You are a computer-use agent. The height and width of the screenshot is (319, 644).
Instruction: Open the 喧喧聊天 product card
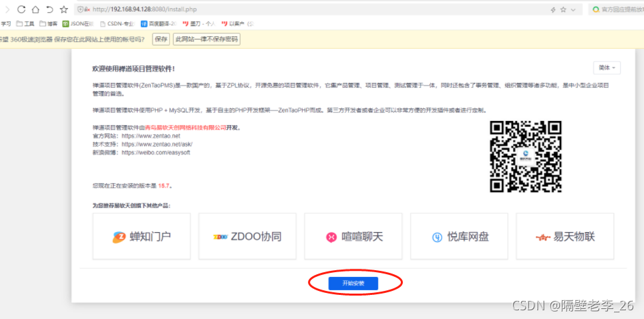[x=353, y=236]
